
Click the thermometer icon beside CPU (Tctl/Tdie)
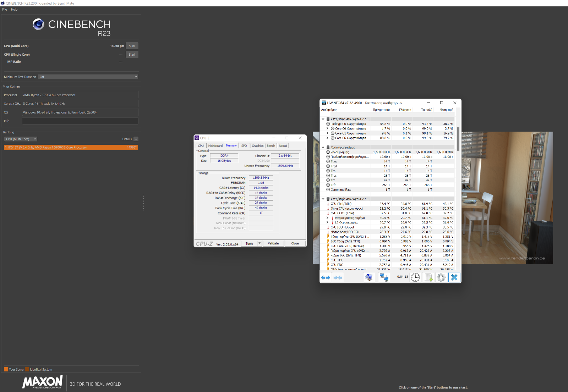pos(328,204)
